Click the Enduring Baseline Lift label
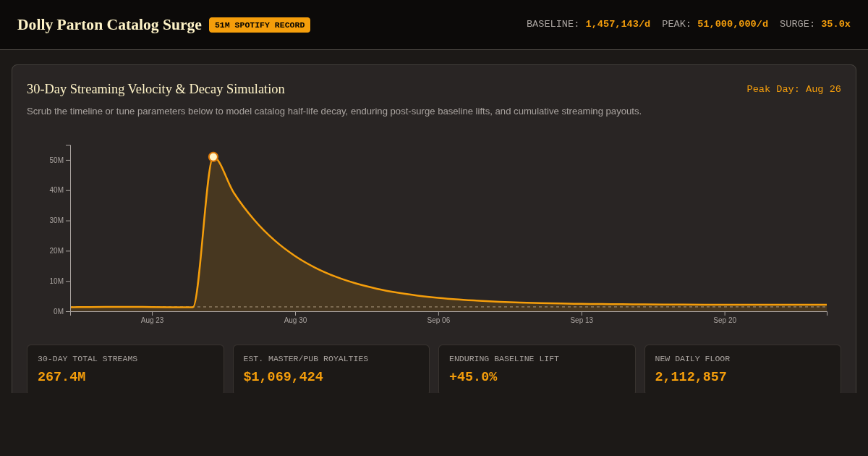Image resolution: width=868 pixels, height=456 pixels. pos(504,359)
